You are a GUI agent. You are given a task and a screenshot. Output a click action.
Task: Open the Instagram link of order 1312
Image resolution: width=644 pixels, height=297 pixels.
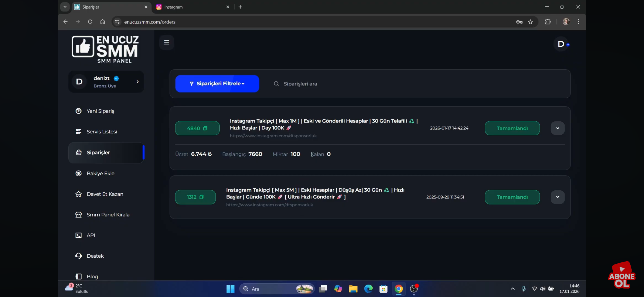[269, 205]
